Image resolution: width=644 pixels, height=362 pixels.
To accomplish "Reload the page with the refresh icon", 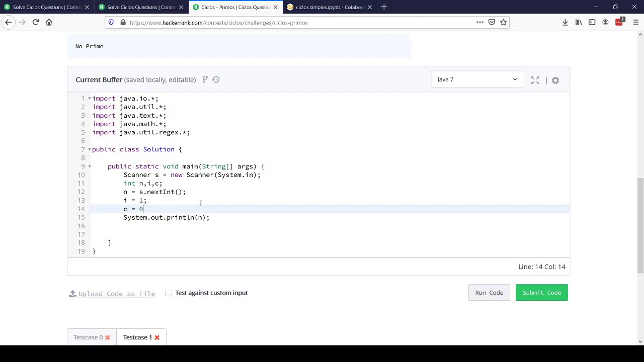I will [36, 22].
